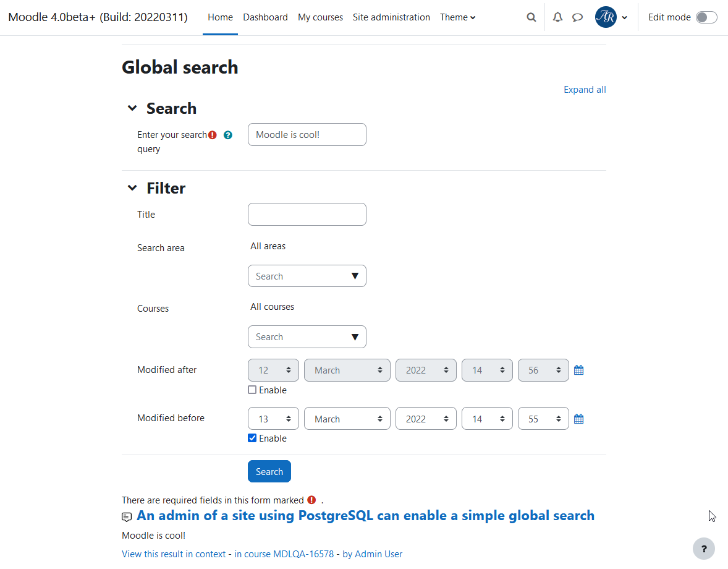This screenshot has height=569, width=728.
Task: Focus the Title filter input
Action: pyautogui.click(x=307, y=214)
